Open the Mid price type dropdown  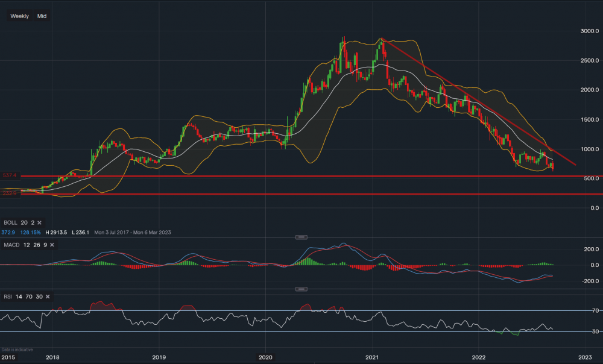[42, 16]
